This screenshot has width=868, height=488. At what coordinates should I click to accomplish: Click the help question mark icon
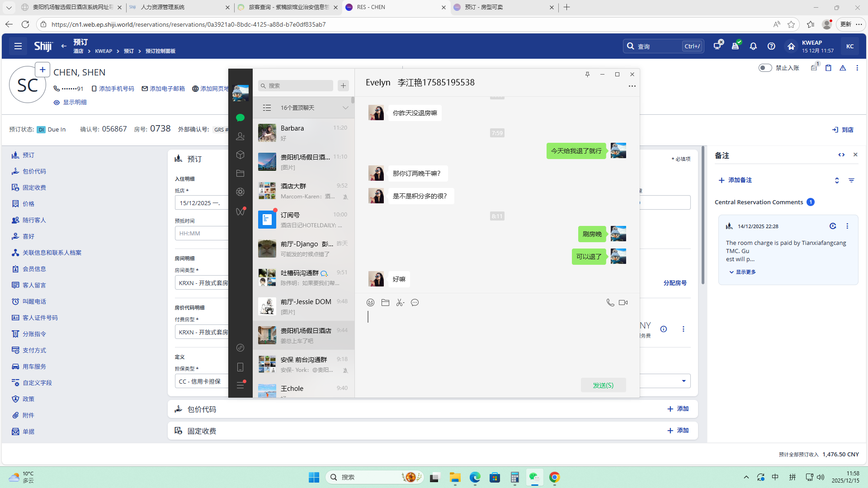coord(771,46)
